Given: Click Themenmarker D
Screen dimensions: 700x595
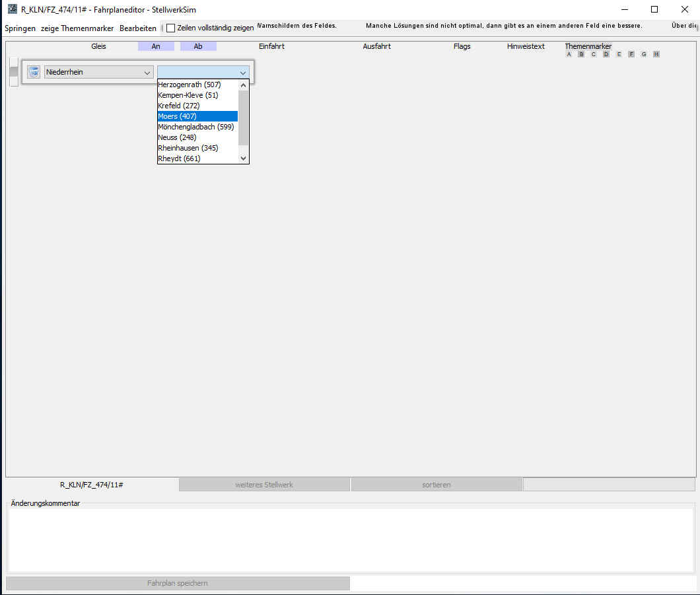Looking at the screenshot, I should point(606,54).
